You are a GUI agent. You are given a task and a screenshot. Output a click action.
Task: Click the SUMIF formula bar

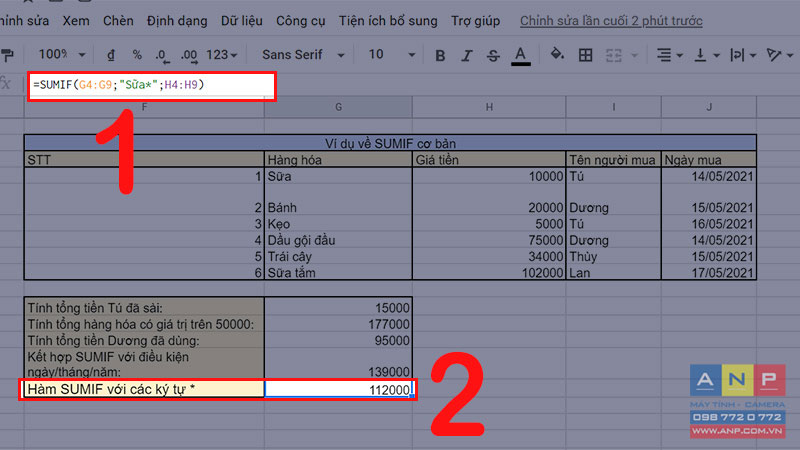coord(152,85)
